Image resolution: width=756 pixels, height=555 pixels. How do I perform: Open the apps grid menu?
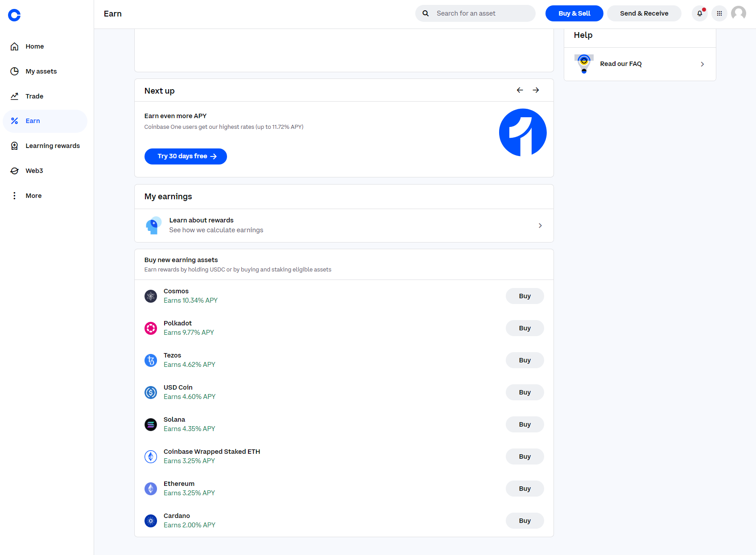[x=719, y=13]
